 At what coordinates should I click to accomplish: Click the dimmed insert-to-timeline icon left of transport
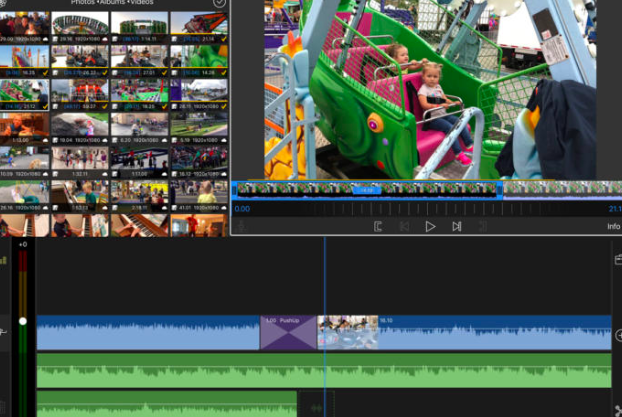(x=241, y=227)
